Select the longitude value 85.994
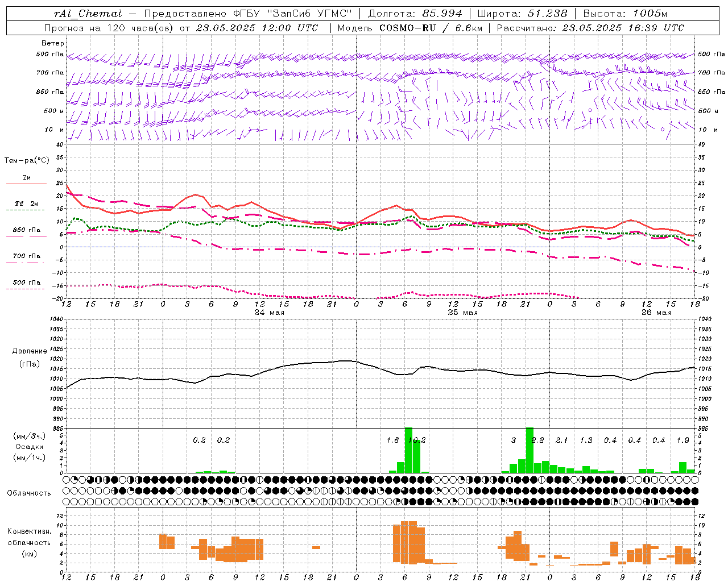The height and width of the screenshot is (582, 728). (442, 14)
